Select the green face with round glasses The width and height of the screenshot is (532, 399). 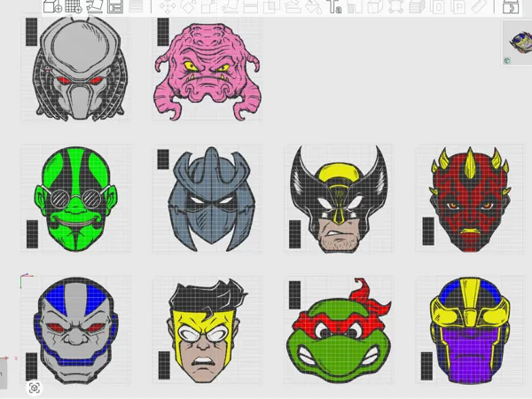(x=75, y=199)
